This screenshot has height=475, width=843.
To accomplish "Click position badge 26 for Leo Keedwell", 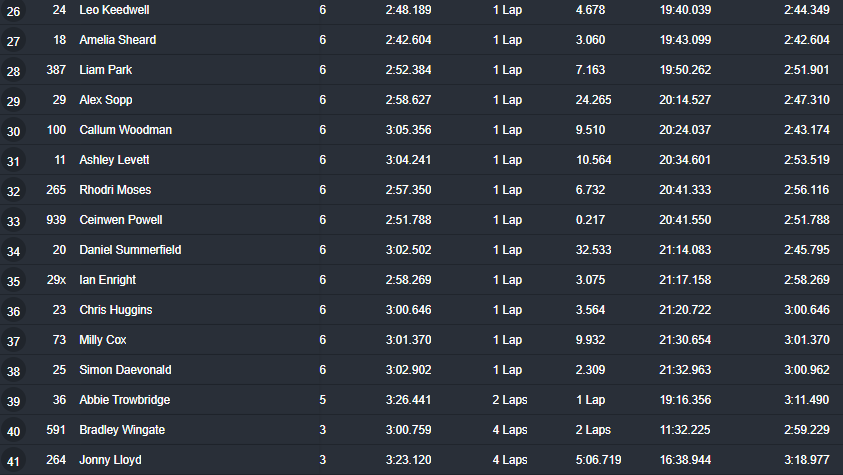I will [13, 11].
